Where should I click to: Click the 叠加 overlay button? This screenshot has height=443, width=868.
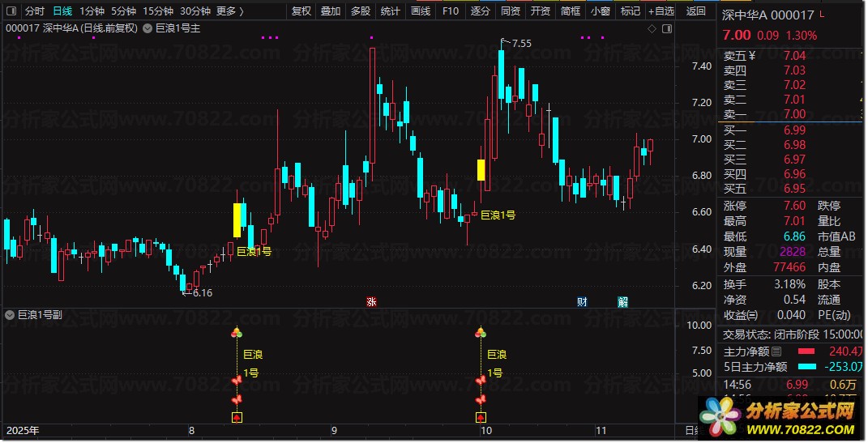coord(331,11)
